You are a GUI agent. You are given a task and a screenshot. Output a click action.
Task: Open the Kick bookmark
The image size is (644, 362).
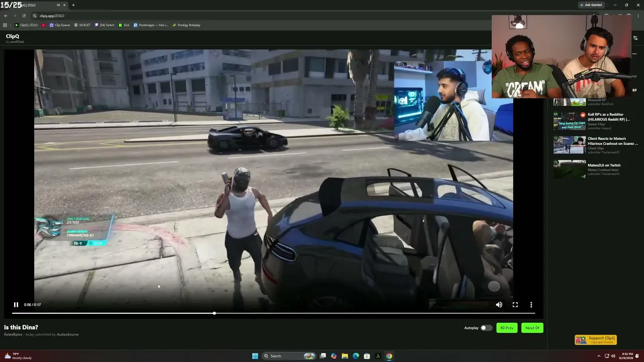tap(124, 25)
